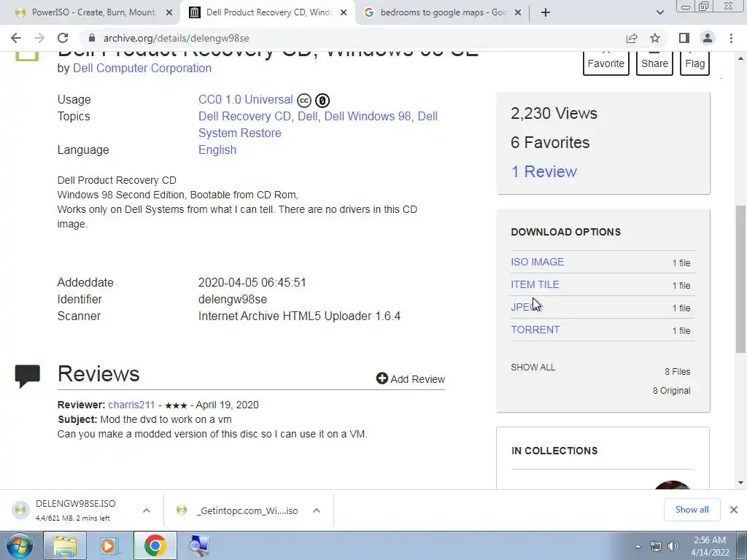Click the volume speaker tray icon
This screenshot has width=747, height=560.
[x=673, y=546]
